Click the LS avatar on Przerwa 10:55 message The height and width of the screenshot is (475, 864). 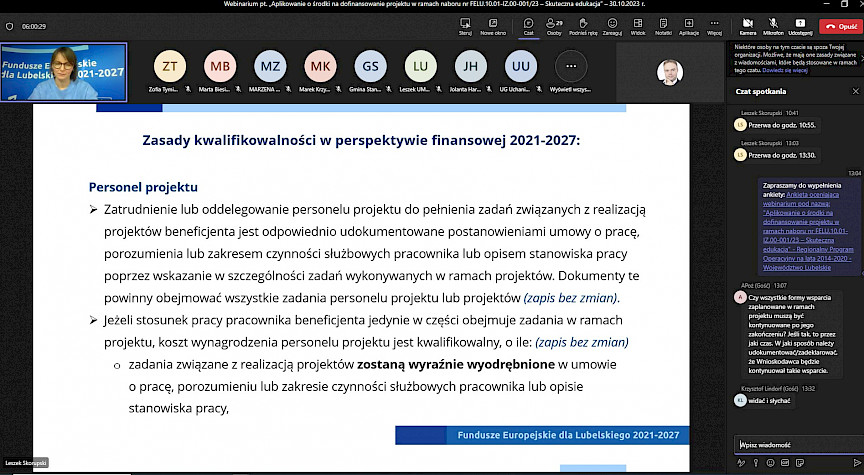[x=740, y=125]
